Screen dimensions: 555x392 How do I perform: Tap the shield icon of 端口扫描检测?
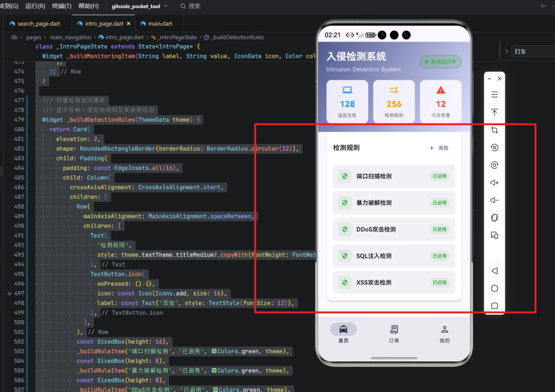click(344, 176)
